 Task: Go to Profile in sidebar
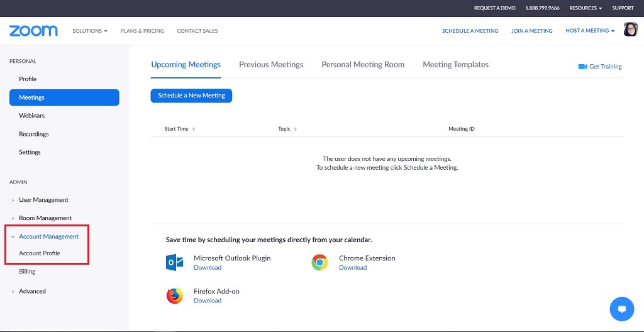coord(28,79)
